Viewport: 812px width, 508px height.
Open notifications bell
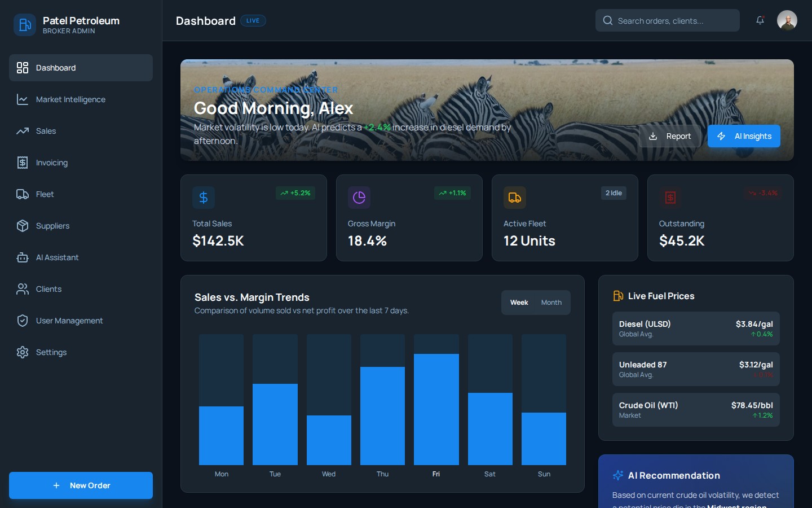point(760,20)
